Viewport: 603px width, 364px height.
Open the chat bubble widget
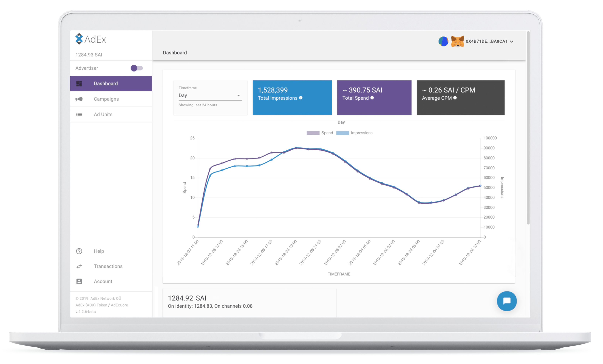507,301
